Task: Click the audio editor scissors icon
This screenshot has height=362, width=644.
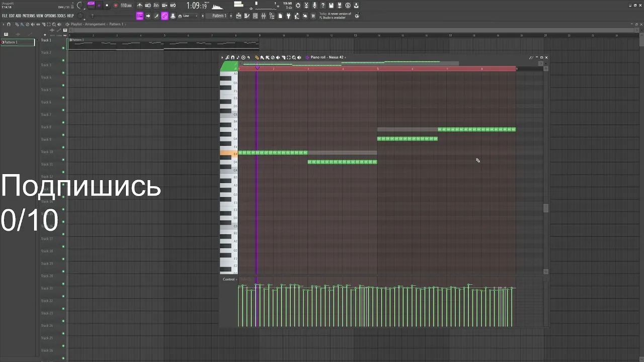Action: [x=306, y=6]
